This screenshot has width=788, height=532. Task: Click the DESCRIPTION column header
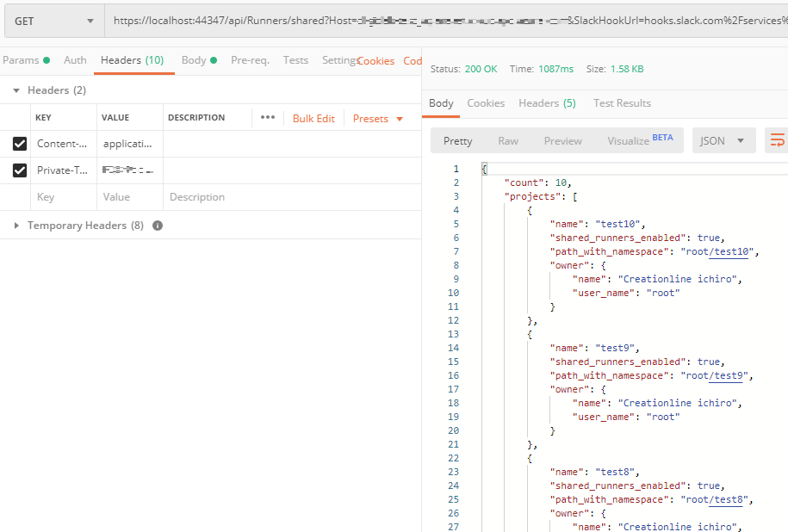coord(196,118)
